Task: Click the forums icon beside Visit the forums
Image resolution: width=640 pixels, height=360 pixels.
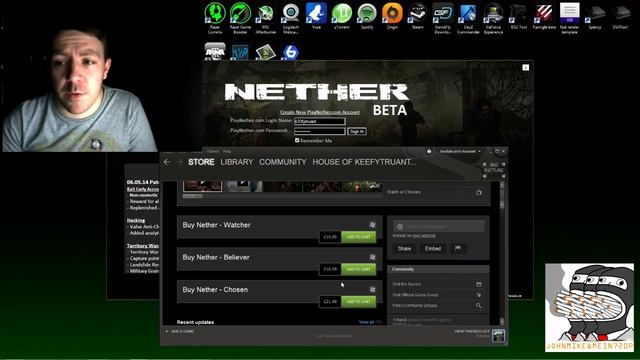Action: (x=479, y=284)
